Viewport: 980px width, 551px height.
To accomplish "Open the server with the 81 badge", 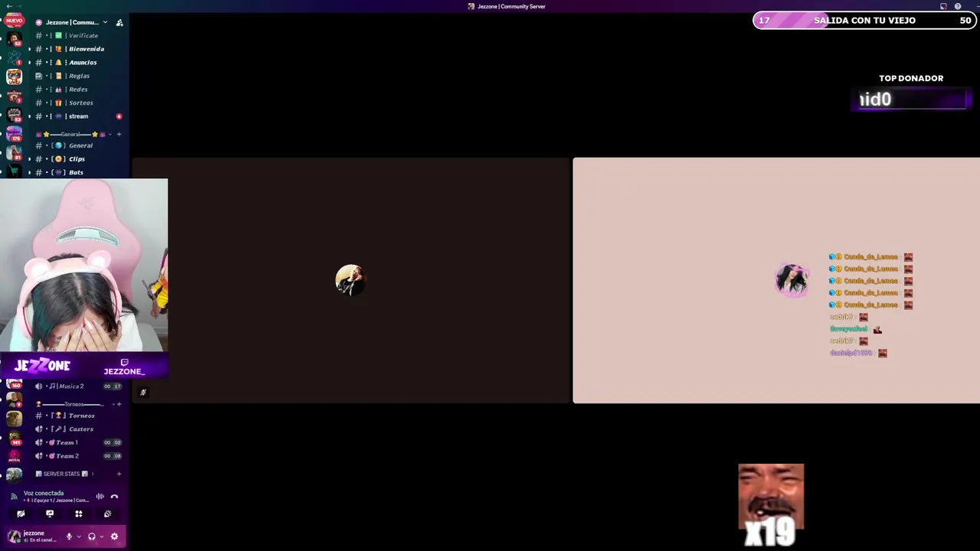I will click(x=14, y=153).
